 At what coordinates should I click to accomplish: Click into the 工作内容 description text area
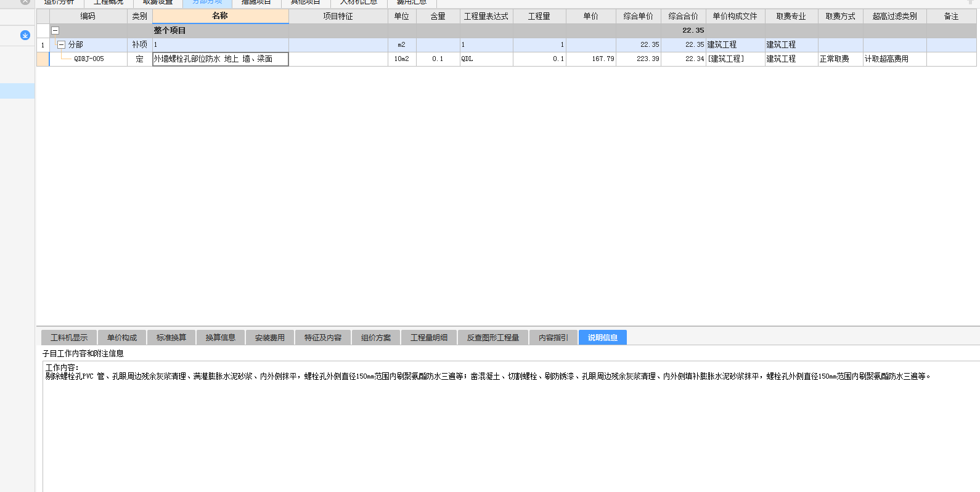pyautogui.click(x=511, y=427)
